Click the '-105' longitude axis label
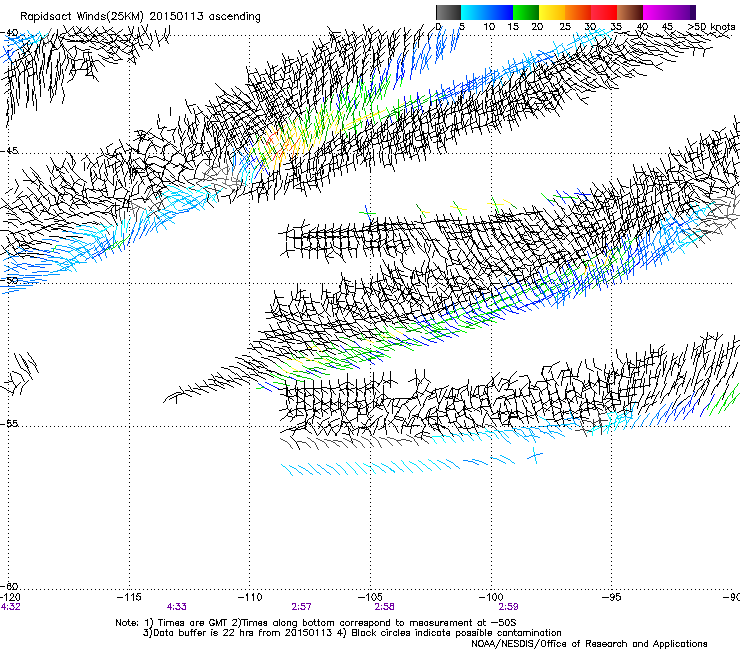 point(370,598)
